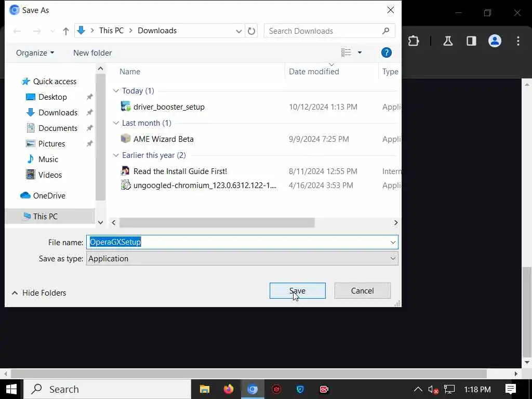Select the AME Wizard Beta file
The width and height of the screenshot is (532, 399).
[x=164, y=139]
